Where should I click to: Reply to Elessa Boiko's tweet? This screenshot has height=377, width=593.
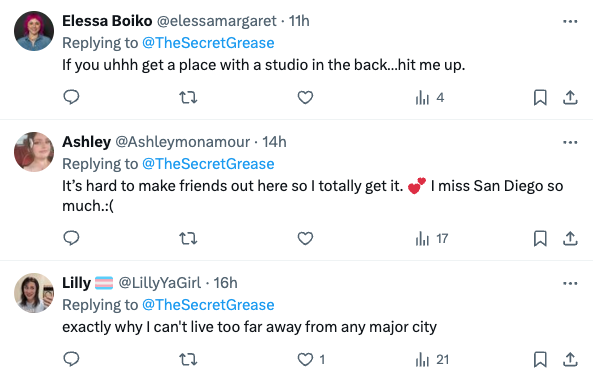[x=71, y=97]
